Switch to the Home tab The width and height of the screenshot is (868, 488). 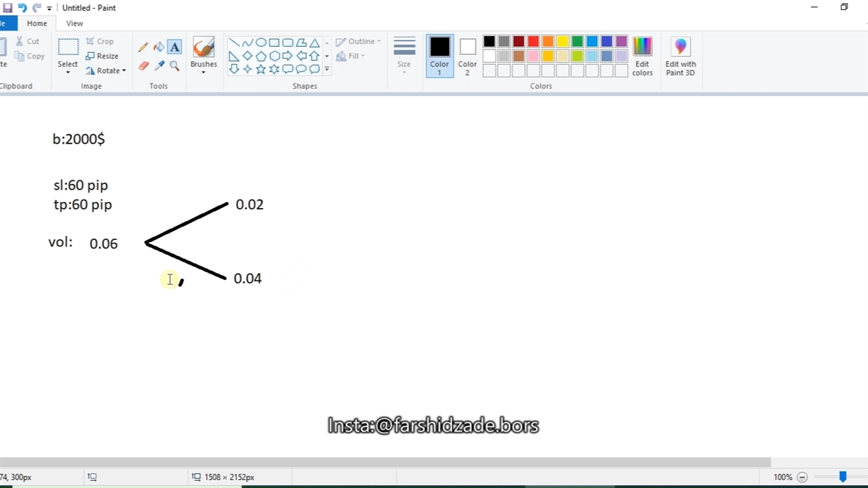37,23
